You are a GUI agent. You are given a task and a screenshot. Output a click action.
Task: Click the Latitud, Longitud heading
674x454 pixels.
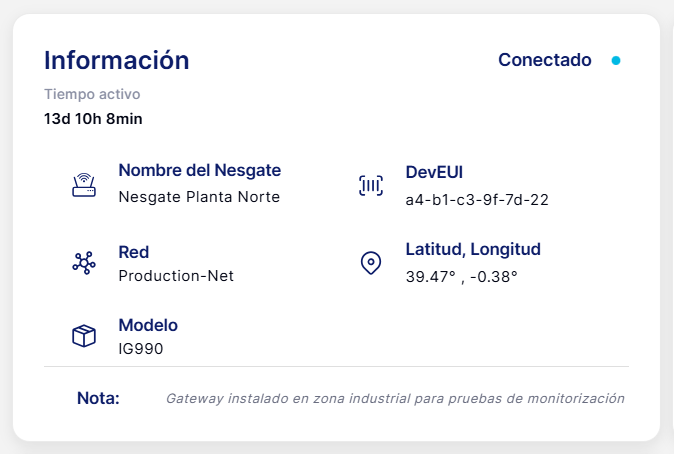point(473,249)
